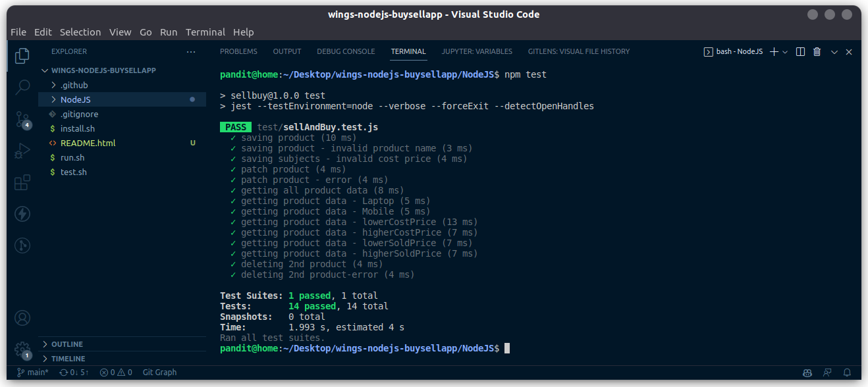Expand the NodeJS folder

(122, 99)
